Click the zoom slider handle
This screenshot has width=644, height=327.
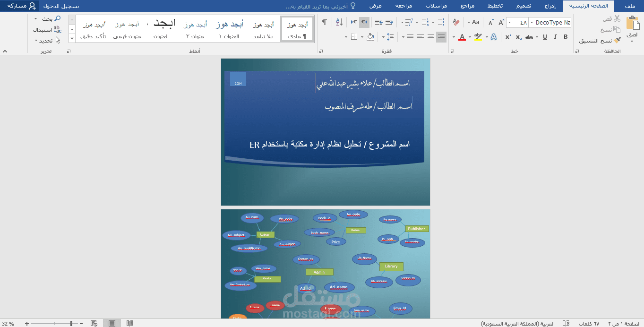coord(71,324)
